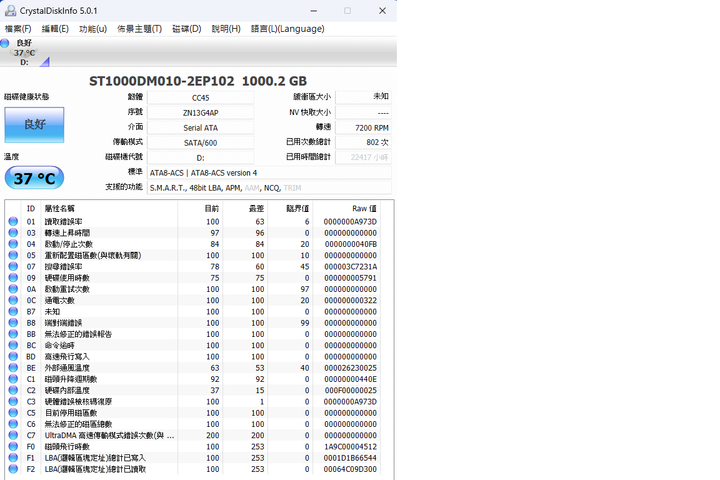This screenshot has width=720, height=480.
Task: Open the 編輯(E) menu
Action: (x=55, y=29)
